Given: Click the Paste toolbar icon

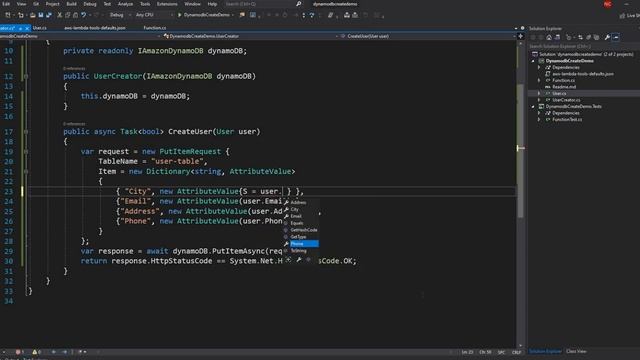Looking at the screenshot, I should pos(75,15).
